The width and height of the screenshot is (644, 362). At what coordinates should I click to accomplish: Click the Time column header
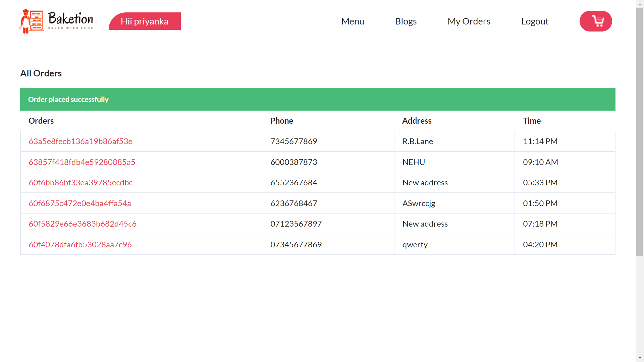[532, 121]
